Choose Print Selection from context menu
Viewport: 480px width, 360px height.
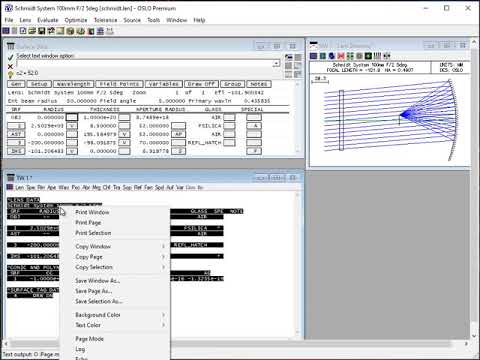click(x=114, y=233)
